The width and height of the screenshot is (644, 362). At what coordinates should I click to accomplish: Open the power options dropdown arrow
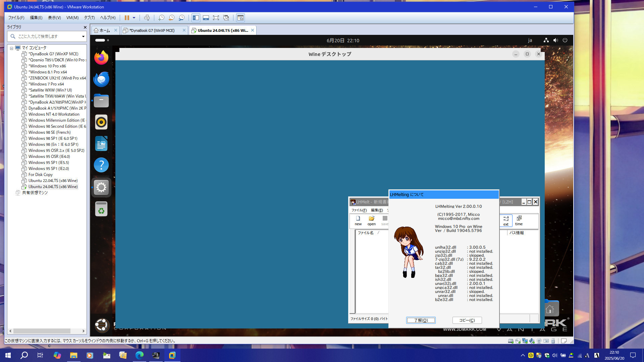coord(134,18)
